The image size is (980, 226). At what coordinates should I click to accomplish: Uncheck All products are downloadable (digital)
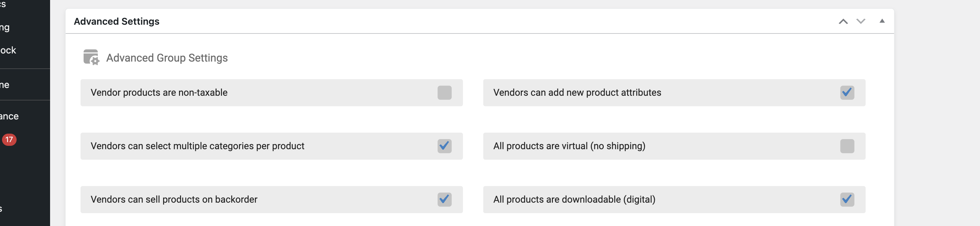847,199
